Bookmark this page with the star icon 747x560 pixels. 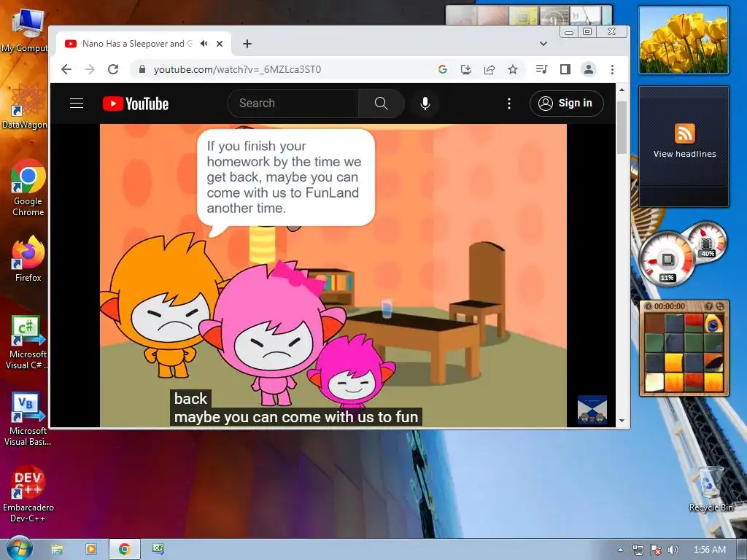click(513, 69)
